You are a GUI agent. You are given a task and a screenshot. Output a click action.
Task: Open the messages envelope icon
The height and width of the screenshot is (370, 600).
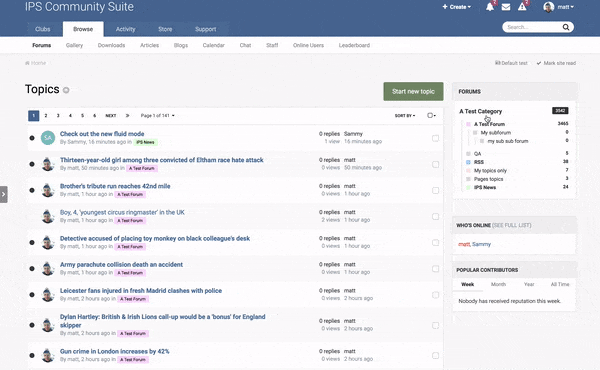pyautogui.click(x=506, y=7)
